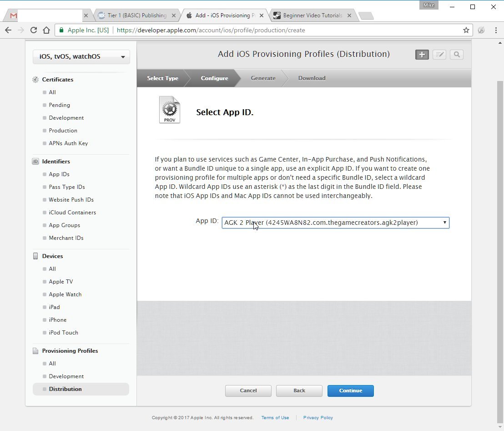Image resolution: width=504 pixels, height=431 pixels.
Task: Close the Tier 1 (BASIC) Publishing tab
Action: pos(174,15)
